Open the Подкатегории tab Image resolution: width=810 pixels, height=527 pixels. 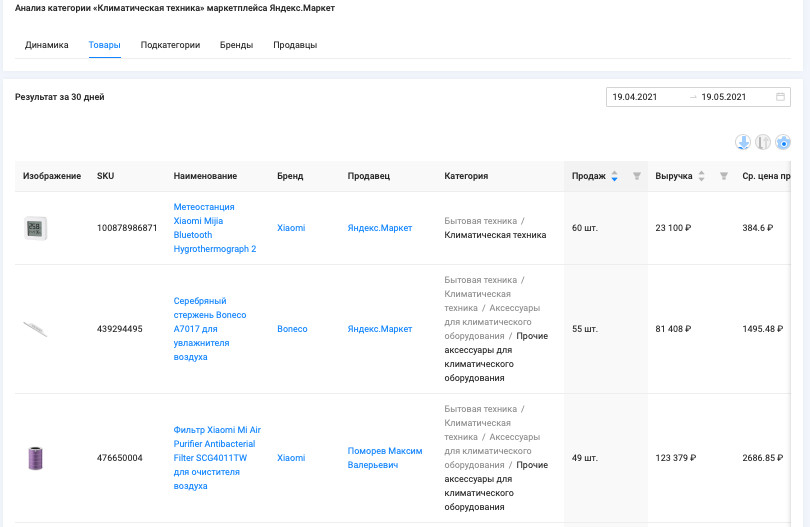(170, 45)
